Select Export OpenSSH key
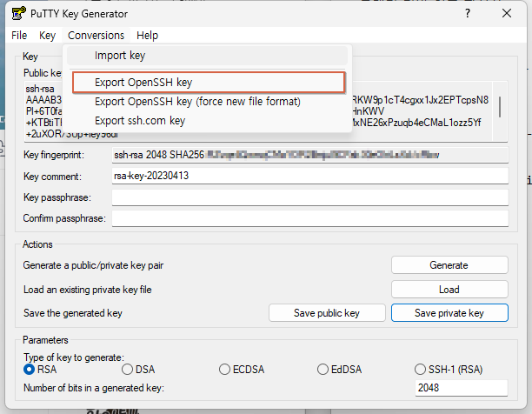532x414 pixels. click(209, 82)
